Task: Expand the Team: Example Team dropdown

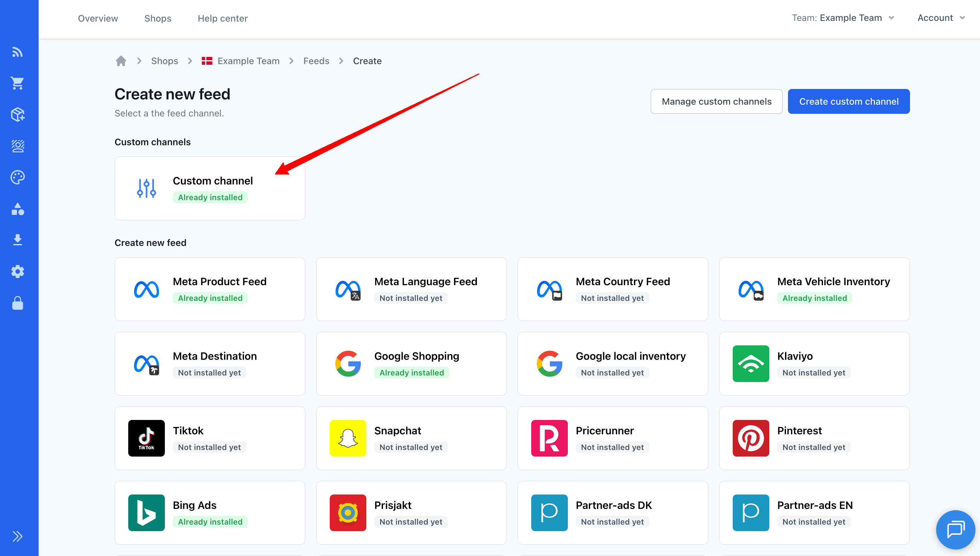Action: pos(843,18)
